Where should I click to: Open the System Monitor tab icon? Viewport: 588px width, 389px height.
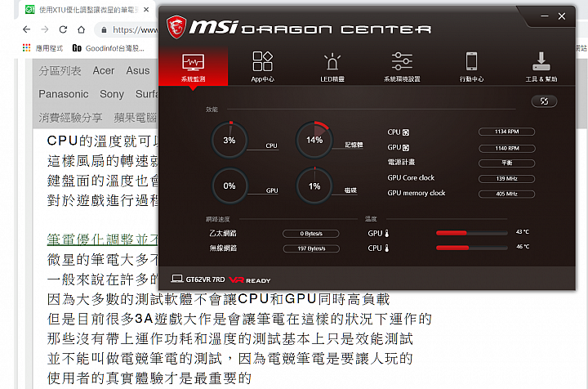[x=193, y=62]
